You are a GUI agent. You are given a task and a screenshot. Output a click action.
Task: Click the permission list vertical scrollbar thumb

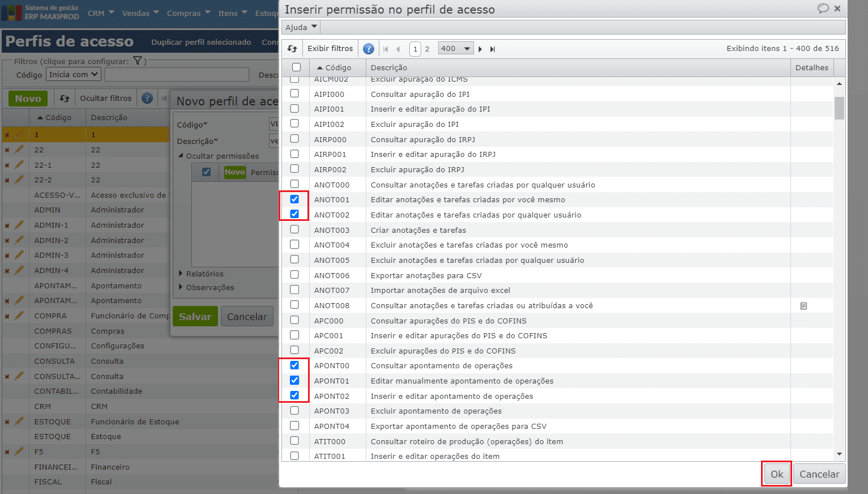coord(839,108)
